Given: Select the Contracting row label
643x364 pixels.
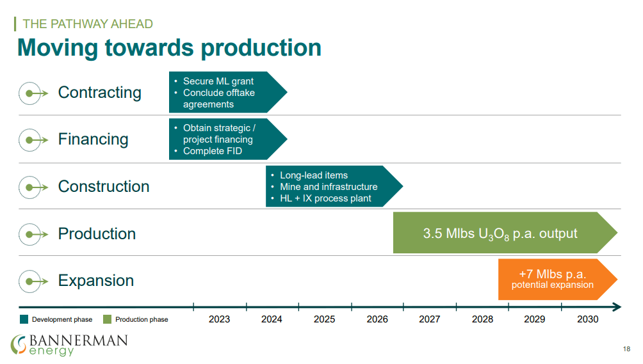Looking at the screenshot, I should click(x=100, y=93).
